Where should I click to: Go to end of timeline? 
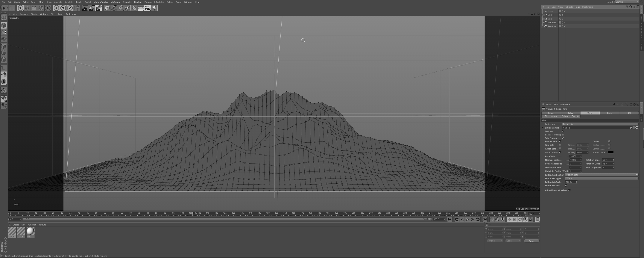click(x=485, y=219)
